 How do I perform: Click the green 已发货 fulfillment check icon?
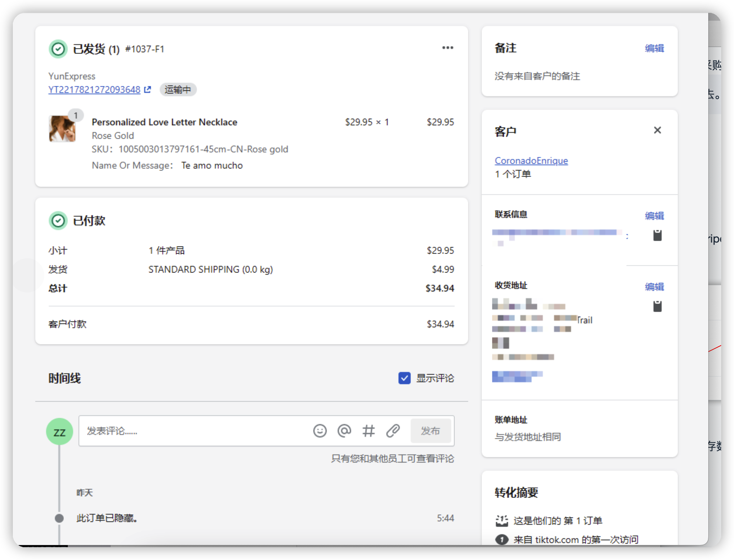tap(58, 49)
